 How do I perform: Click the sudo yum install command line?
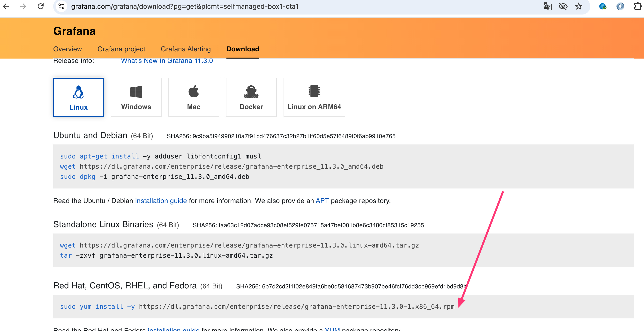(257, 307)
